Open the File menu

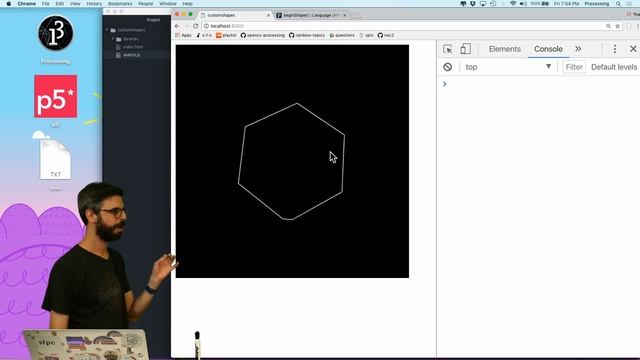point(46,4)
